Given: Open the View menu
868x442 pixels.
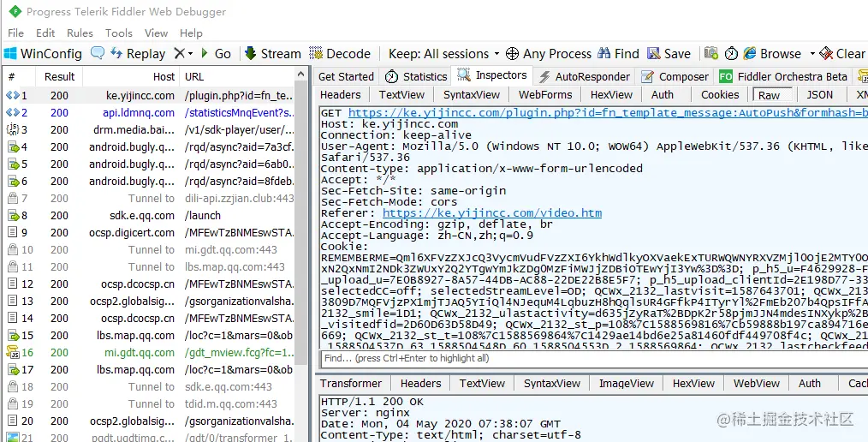Looking at the screenshot, I should (x=156, y=33).
